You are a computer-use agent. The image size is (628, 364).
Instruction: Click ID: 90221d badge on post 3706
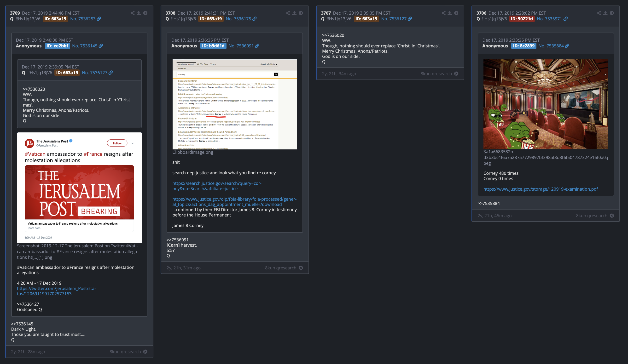[x=522, y=19]
